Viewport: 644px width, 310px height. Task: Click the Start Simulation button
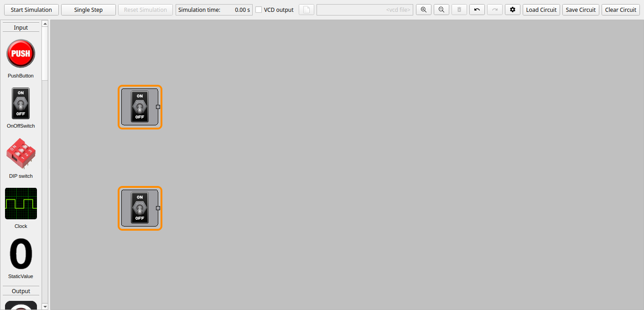pos(31,10)
